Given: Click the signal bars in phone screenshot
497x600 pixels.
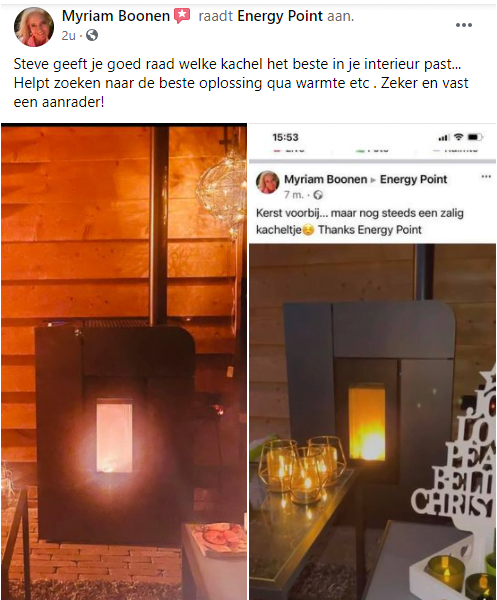Looking at the screenshot, I should click(444, 137).
